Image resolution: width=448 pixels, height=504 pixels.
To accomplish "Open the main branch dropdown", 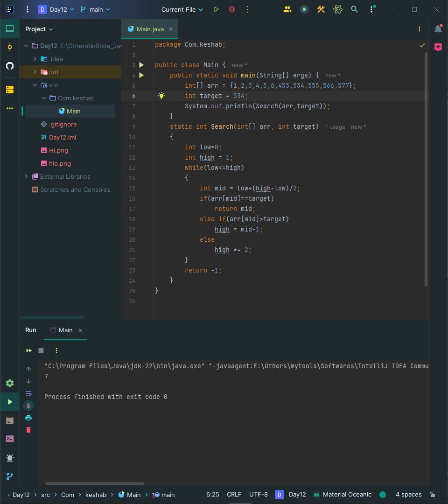I will coord(95,9).
